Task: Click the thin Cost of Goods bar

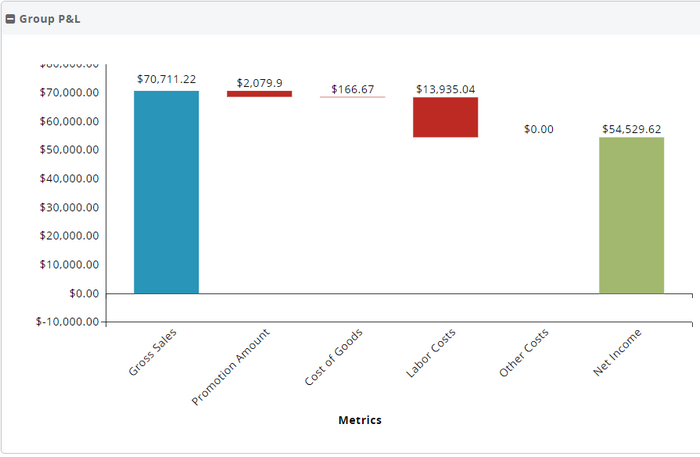Action: coord(352,97)
